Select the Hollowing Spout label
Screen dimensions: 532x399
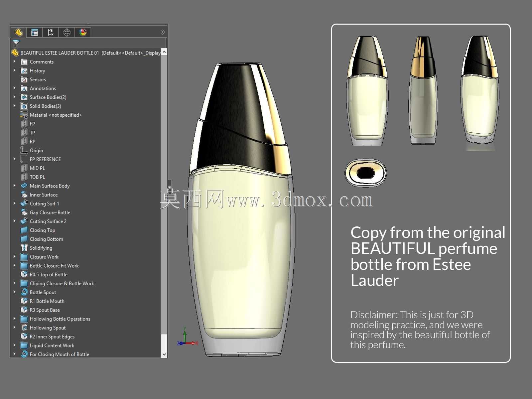pyautogui.click(x=48, y=328)
